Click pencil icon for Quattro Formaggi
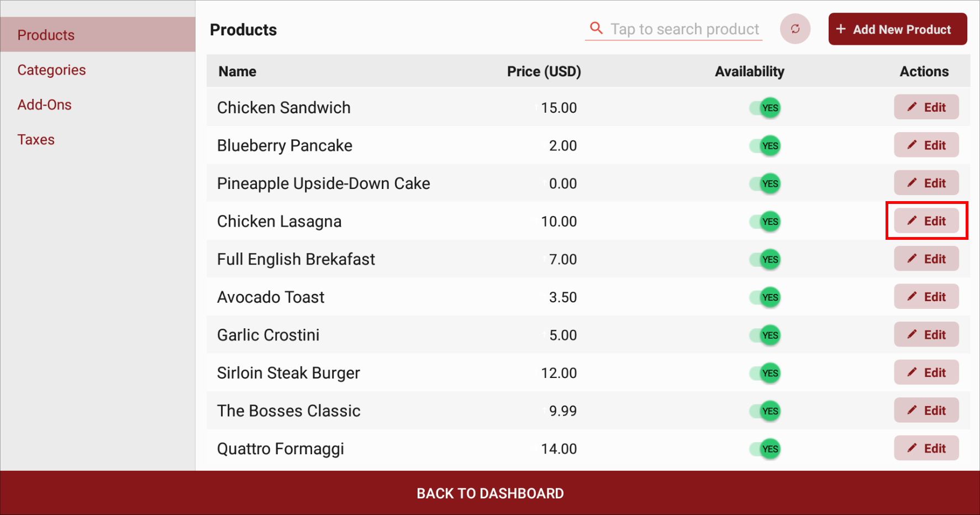The height and width of the screenshot is (515, 980). click(x=912, y=448)
